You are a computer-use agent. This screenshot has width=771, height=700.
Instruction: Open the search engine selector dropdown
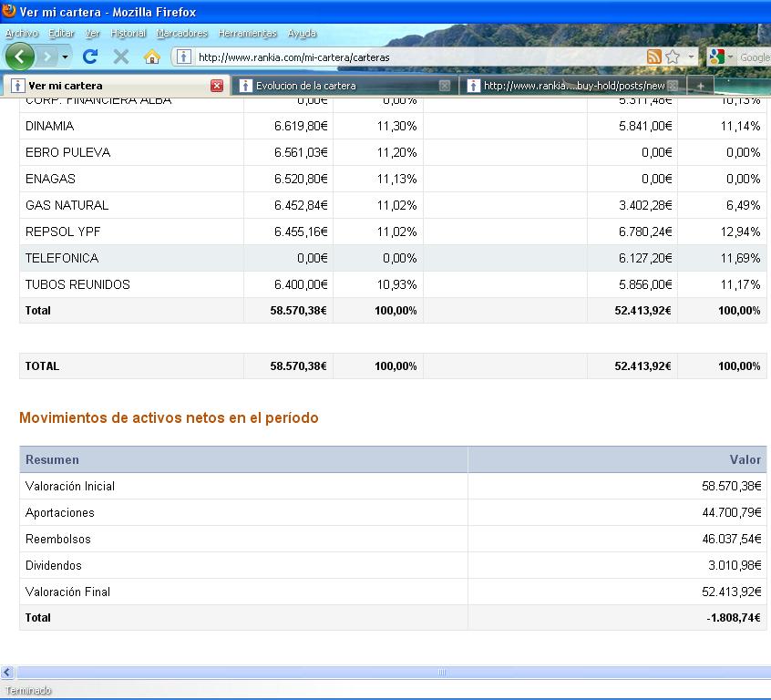[x=731, y=57]
